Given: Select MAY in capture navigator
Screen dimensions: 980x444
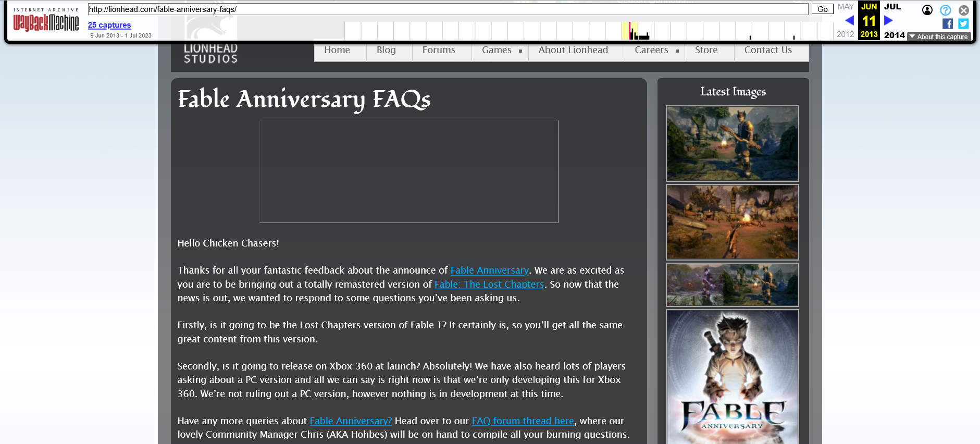Looking at the screenshot, I should tap(846, 7).
